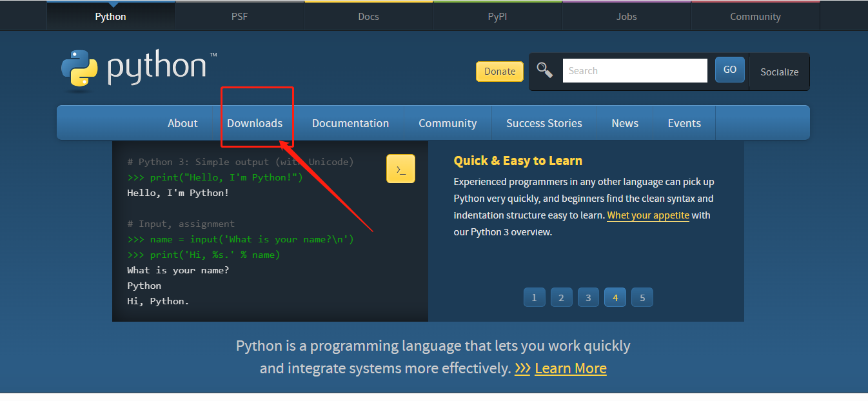The image size is (868, 401).
Task: Follow the 'Whet your appetite' link
Action: [648, 215]
